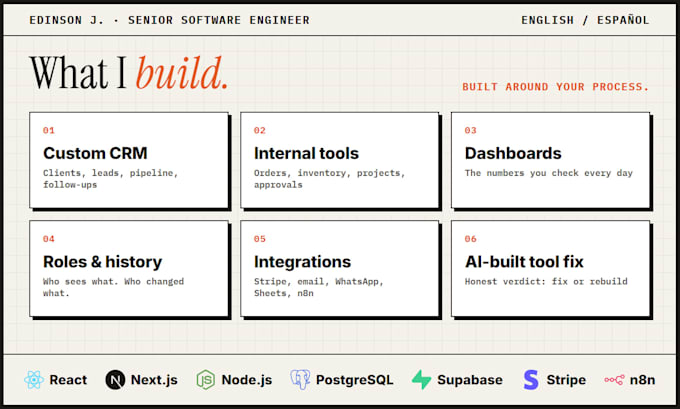Click the 'Built around your process.' tagline
Viewport: 680px width, 409px height.
(x=556, y=87)
